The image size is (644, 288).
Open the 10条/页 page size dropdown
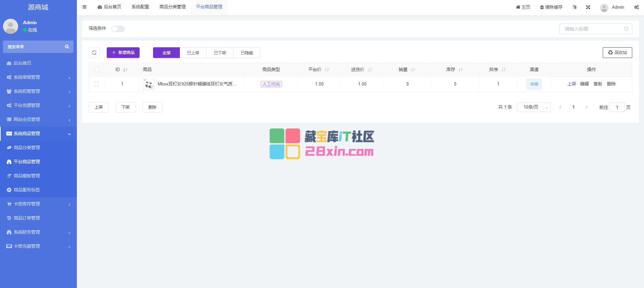pos(534,107)
